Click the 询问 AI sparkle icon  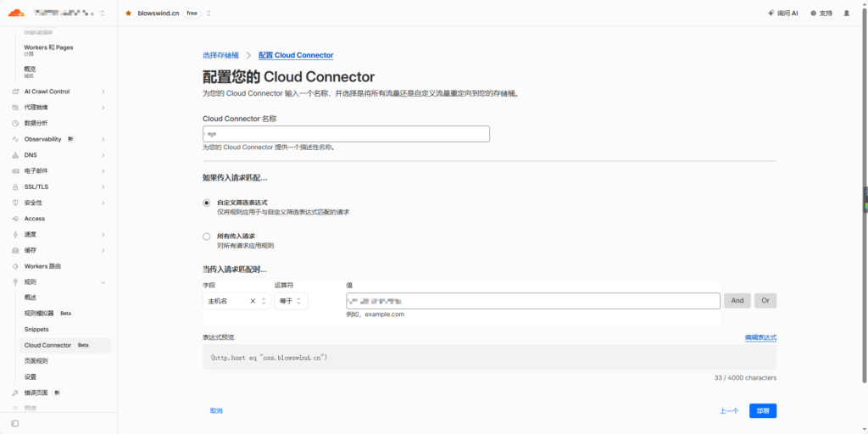tap(771, 13)
